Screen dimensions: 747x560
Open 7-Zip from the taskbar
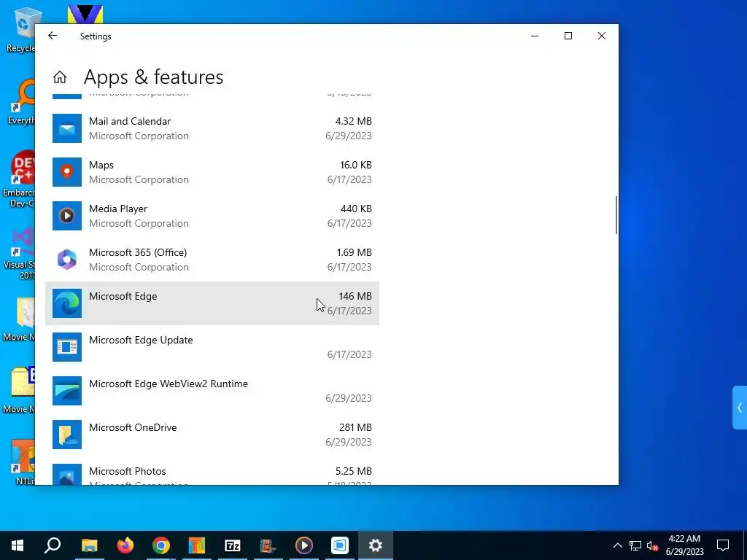(233, 545)
